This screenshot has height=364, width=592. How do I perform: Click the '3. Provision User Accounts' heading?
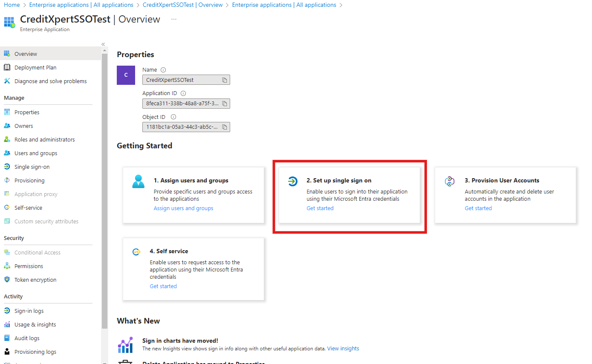[502, 180]
